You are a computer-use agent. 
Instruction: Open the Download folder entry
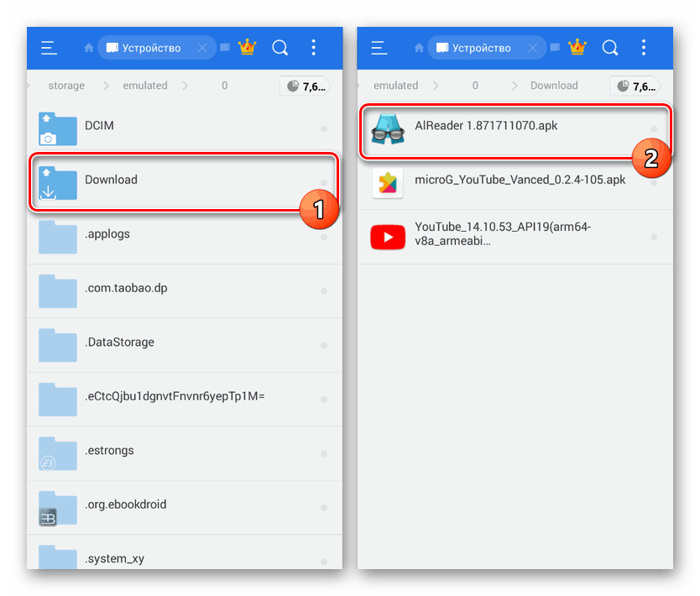click(x=126, y=180)
